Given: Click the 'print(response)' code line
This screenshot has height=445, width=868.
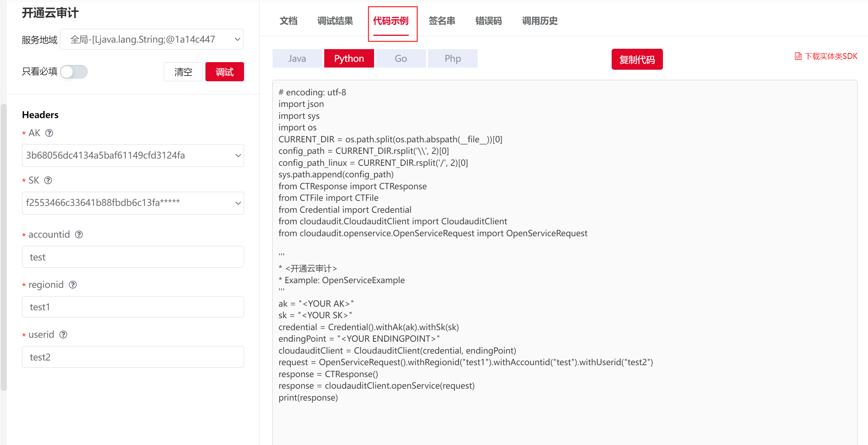Looking at the screenshot, I should tap(308, 397).
